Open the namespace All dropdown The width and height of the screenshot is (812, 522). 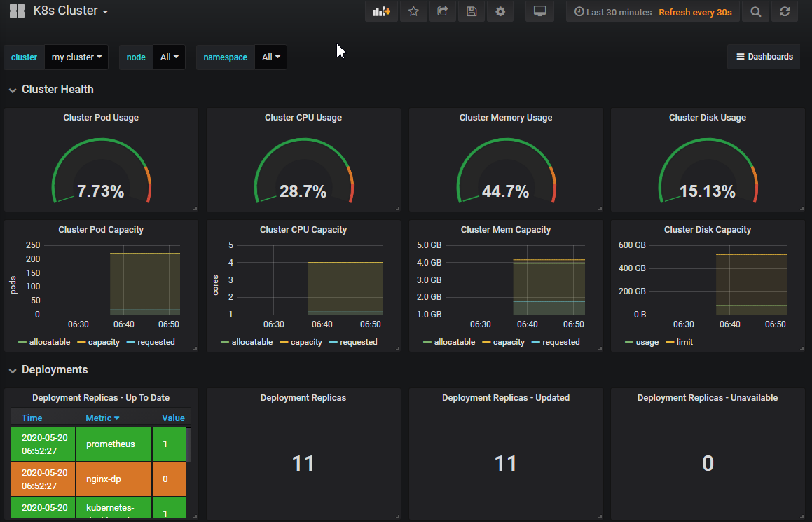coord(270,57)
